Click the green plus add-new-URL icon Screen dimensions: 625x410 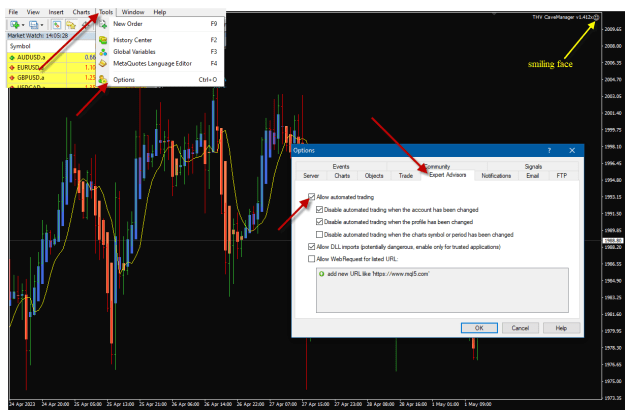click(x=322, y=274)
